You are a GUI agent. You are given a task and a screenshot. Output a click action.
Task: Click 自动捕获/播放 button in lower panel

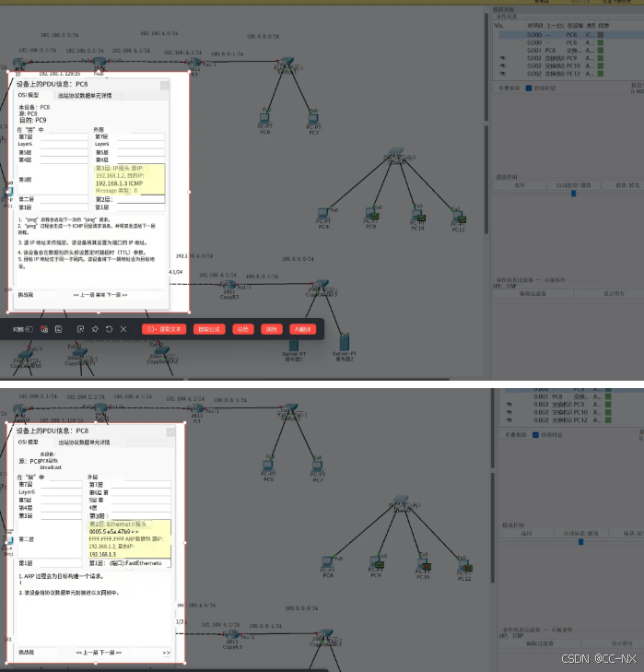(581, 533)
